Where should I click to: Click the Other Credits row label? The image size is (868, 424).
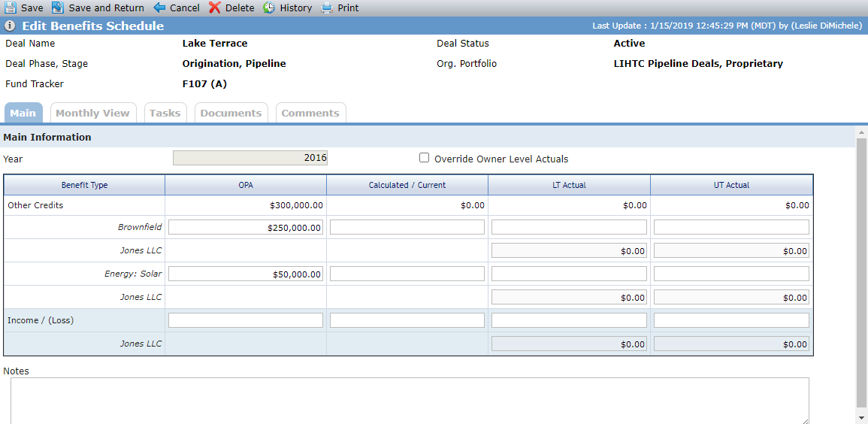pyautogui.click(x=35, y=205)
